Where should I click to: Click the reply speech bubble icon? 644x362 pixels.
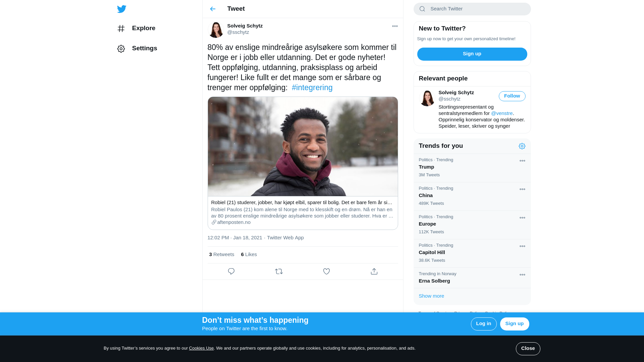coord(231,271)
